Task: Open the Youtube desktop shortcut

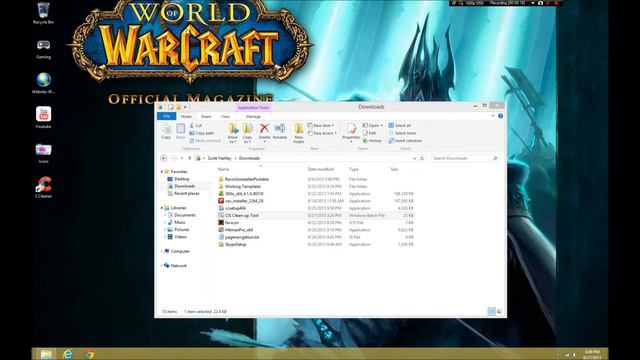Action: click(x=43, y=118)
